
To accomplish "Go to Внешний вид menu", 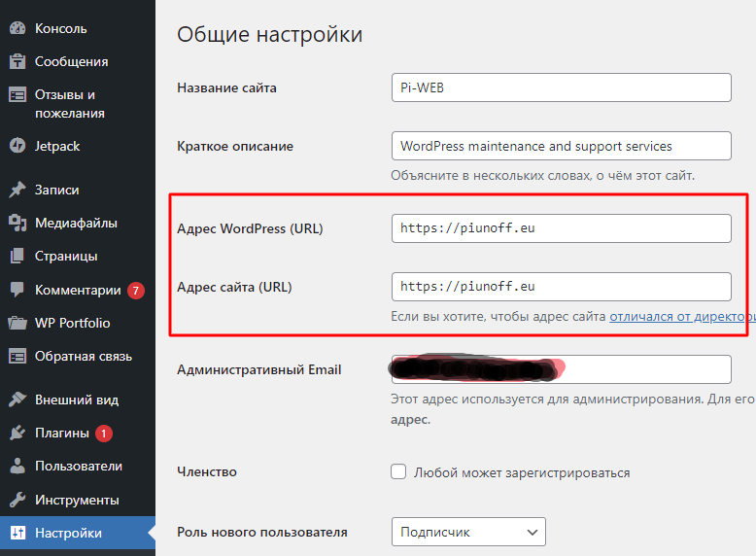I will pyautogui.click(x=78, y=400).
